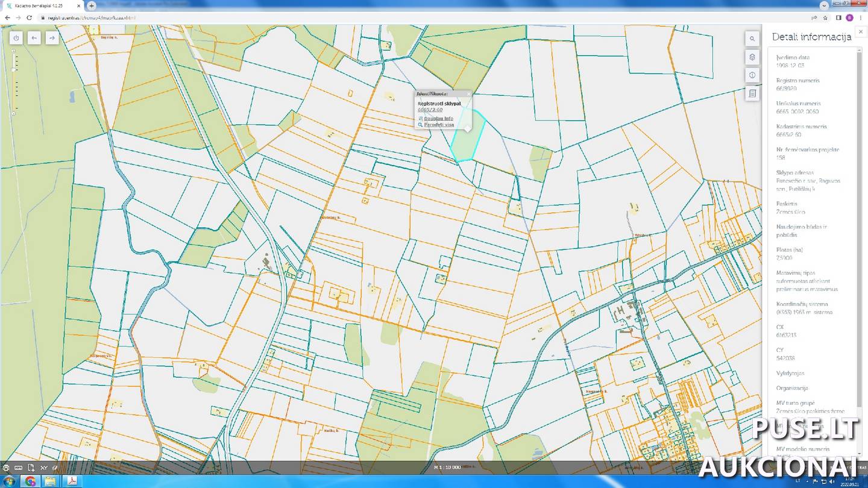This screenshot has width=868, height=488.
Task: Reload the browser page
Action: coord(30,17)
